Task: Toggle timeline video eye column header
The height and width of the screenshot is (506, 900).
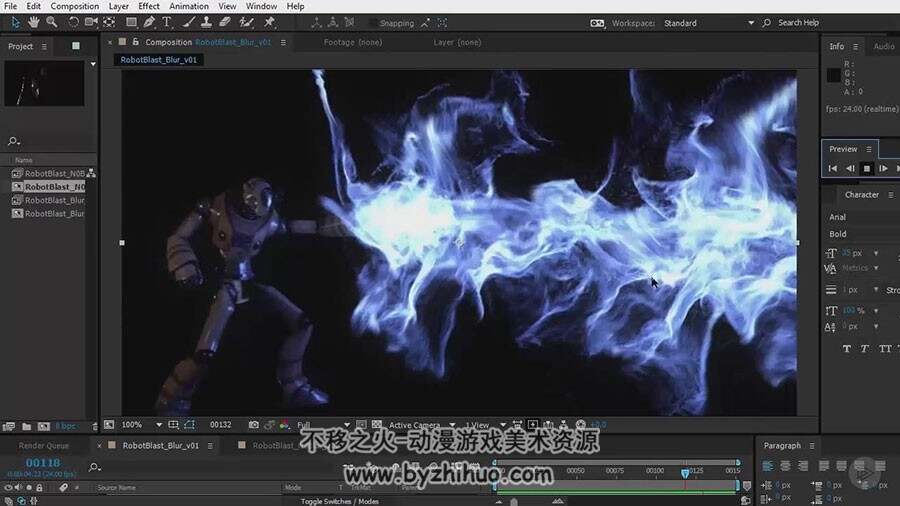Action: 8,488
